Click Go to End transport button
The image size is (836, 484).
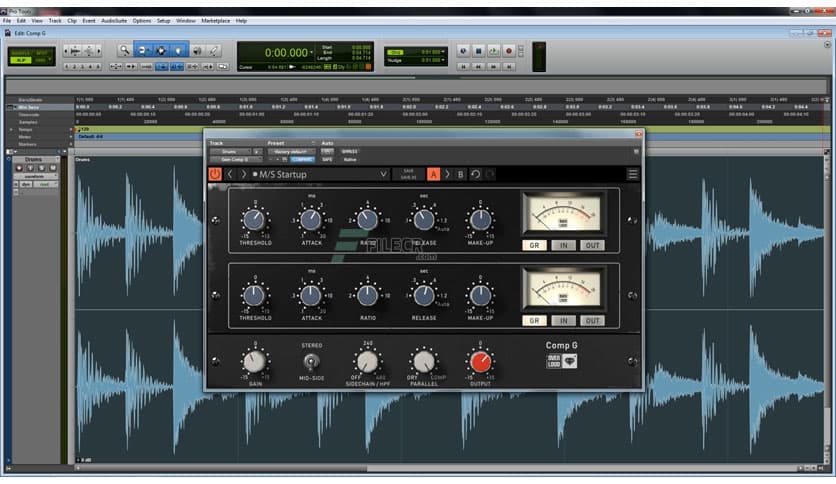tap(509, 67)
